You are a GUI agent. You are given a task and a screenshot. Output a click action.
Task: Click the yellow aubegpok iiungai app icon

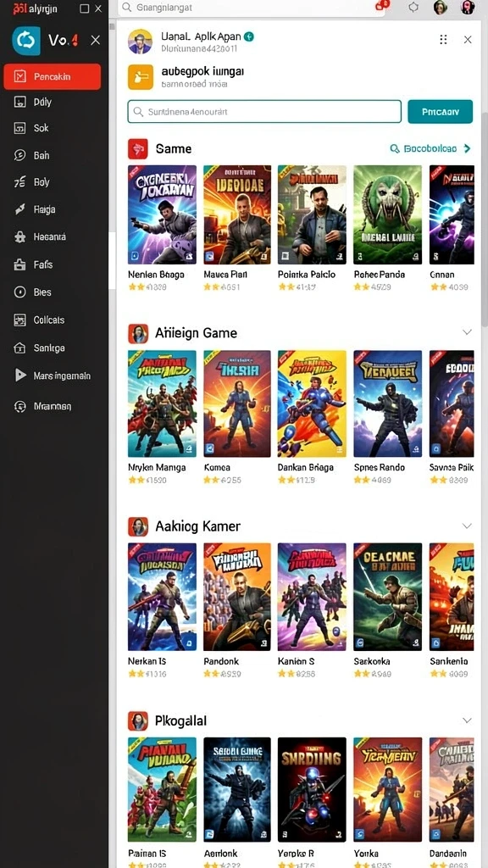coord(141,77)
